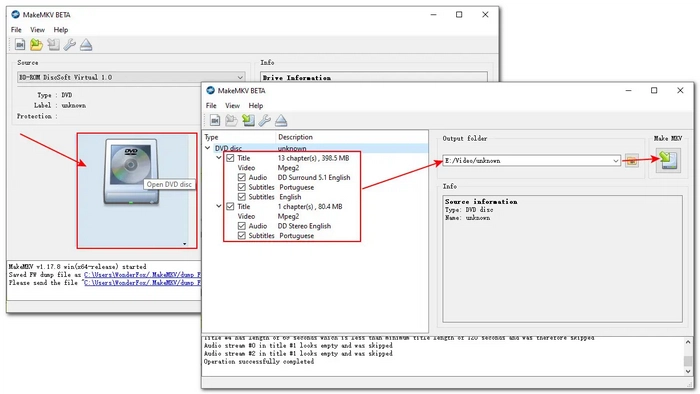The width and height of the screenshot is (700, 394).
Task: Click Open files icon in back window toolbar
Action: coord(20,45)
